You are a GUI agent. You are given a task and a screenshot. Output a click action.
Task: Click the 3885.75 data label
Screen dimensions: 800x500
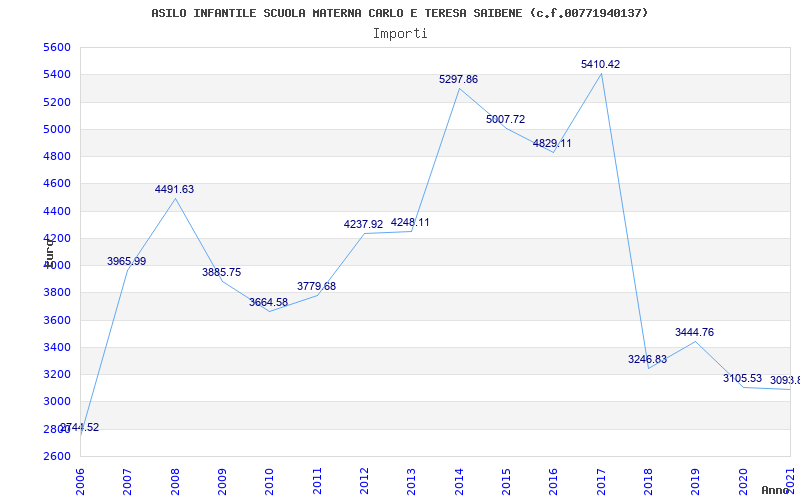221,272
